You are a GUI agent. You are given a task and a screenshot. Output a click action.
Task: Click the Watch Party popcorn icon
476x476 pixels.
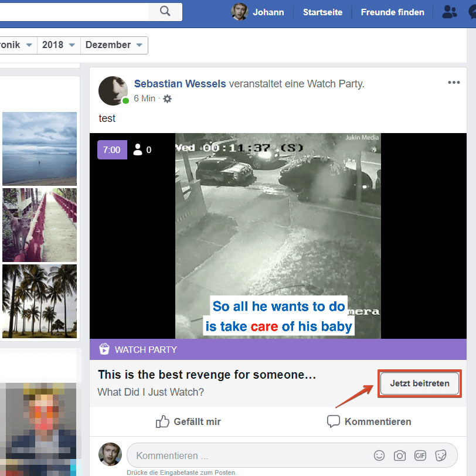[104, 349]
